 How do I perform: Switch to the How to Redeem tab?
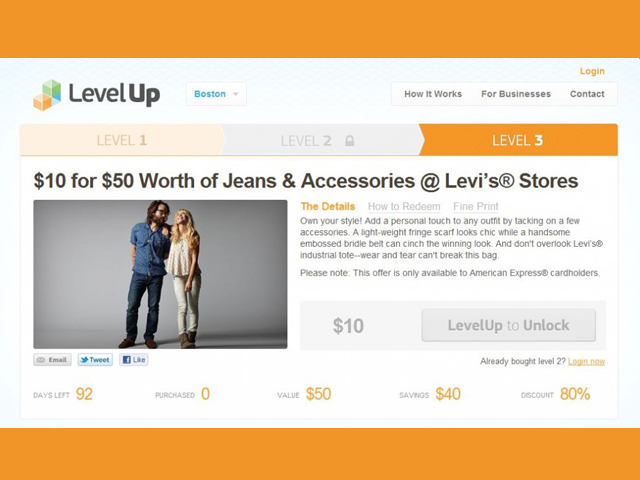pyautogui.click(x=404, y=207)
